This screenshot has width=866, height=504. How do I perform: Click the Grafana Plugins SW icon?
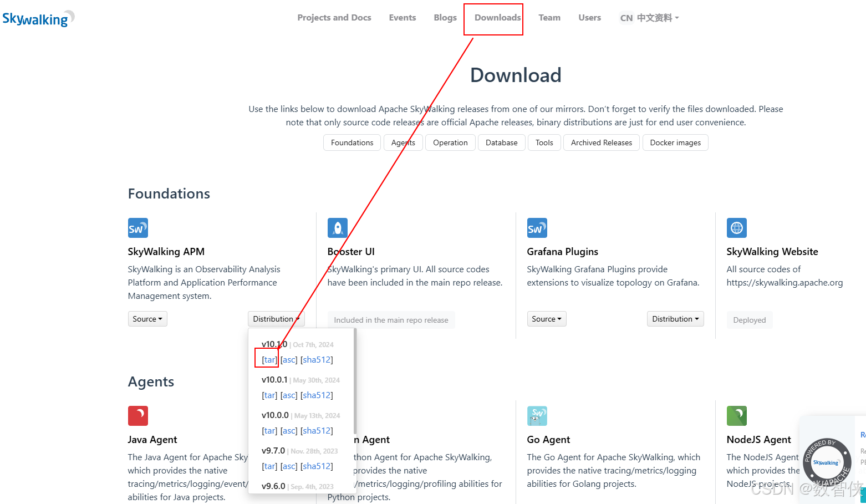click(x=537, y=228)
